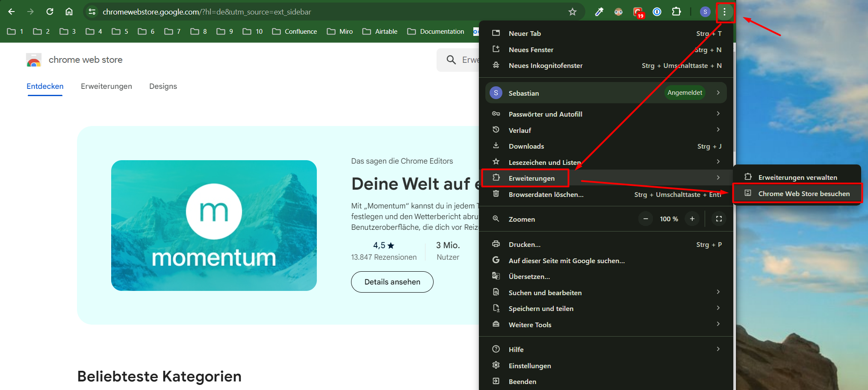This screenshot has width=868, height=390.
Task: Expand the Verlauf submenu
Action: pyautogui.click(x=606, y=130)
